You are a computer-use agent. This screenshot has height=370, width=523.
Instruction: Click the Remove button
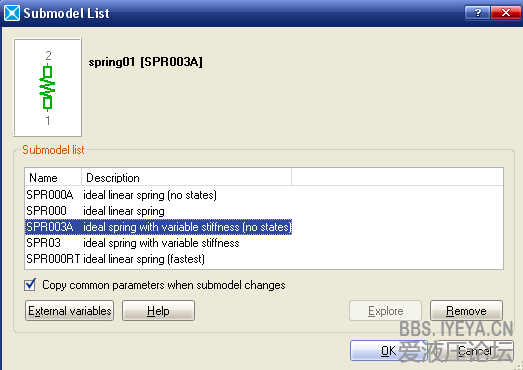coord(466,311)
